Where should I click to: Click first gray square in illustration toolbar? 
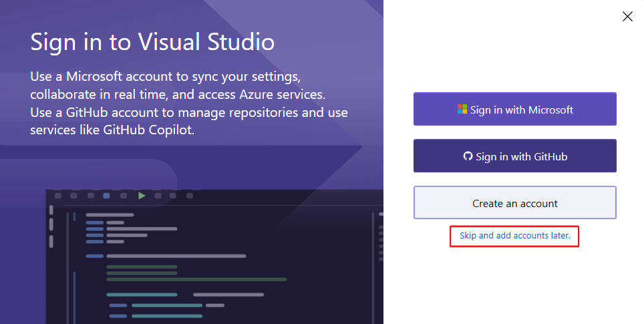point(58,196)
